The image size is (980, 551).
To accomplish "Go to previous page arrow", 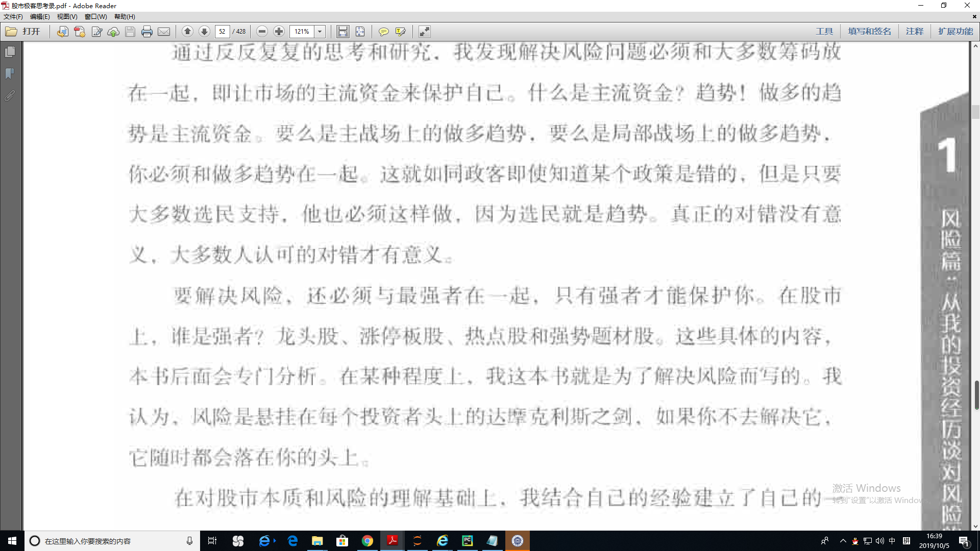I will click(187, 32).
